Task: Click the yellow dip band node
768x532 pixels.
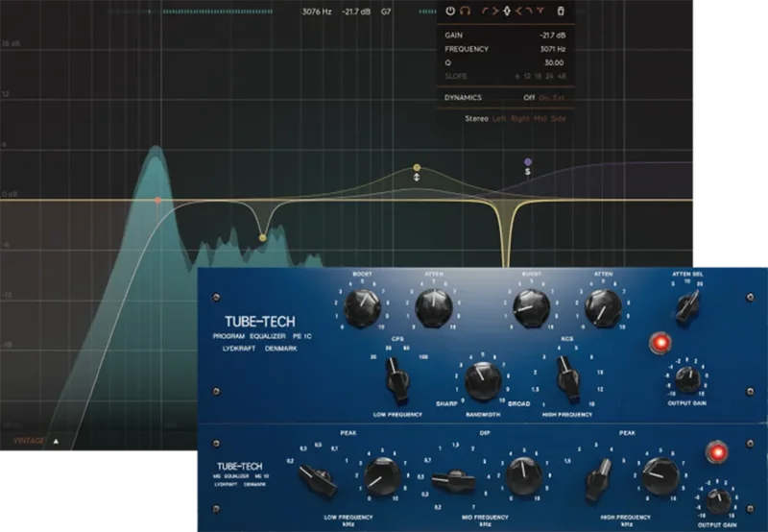Action: (x=262, y=238)
